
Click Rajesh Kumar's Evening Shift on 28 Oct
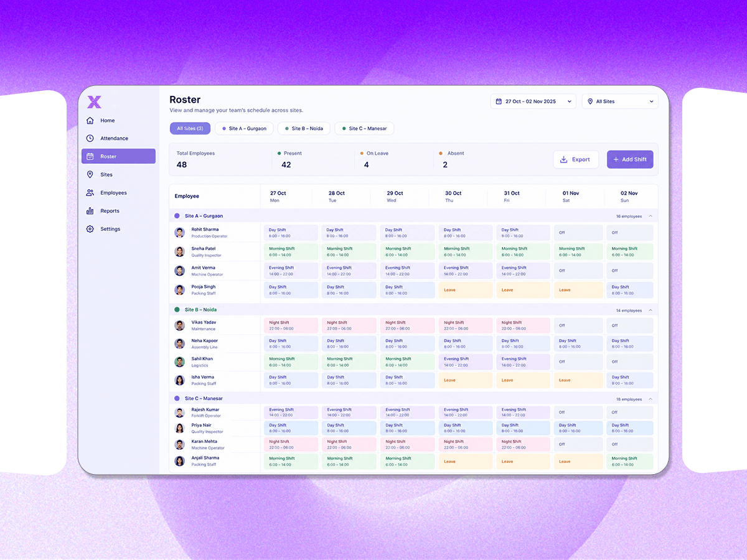click(x=349, y=413)
